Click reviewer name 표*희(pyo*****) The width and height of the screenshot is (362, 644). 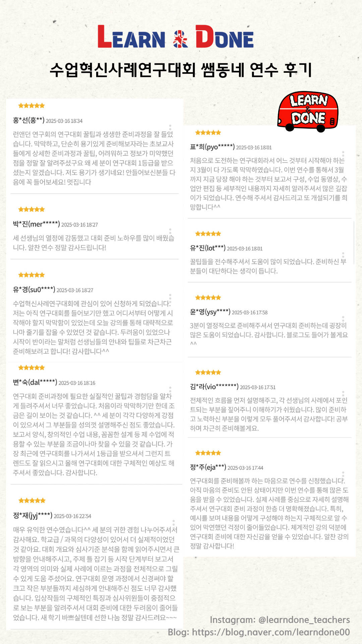coord(212,147)
